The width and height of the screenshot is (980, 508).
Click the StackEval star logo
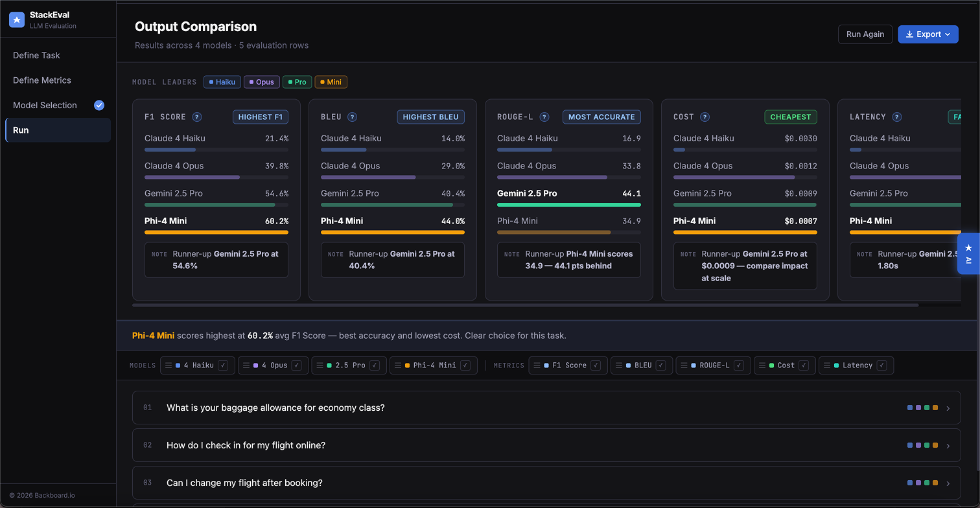tap(17, 20)
